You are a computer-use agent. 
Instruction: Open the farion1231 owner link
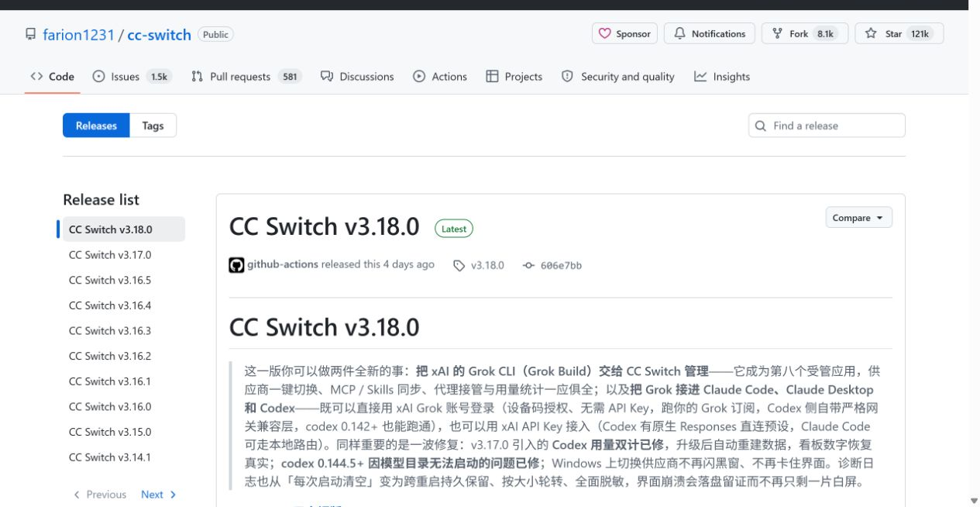pyautogui.click(x=78, y=35)
